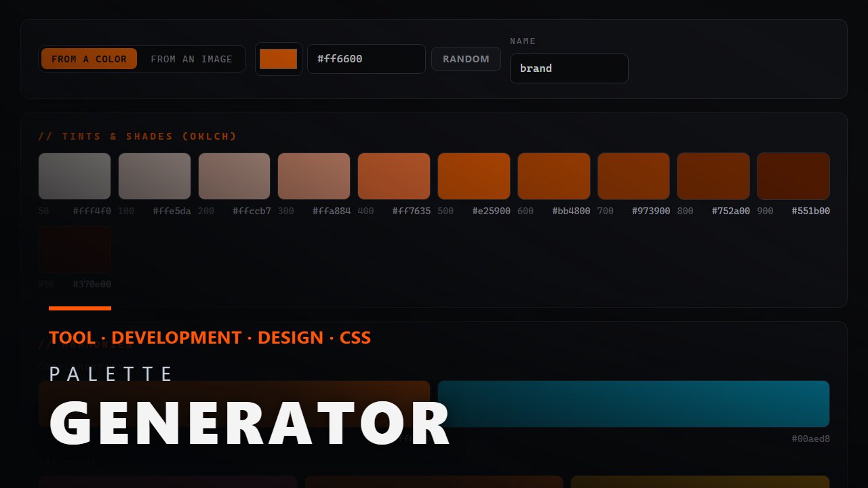Click the #e25900 hex label
This screenshot has height=488, width=868.
(x=491, y=211)
